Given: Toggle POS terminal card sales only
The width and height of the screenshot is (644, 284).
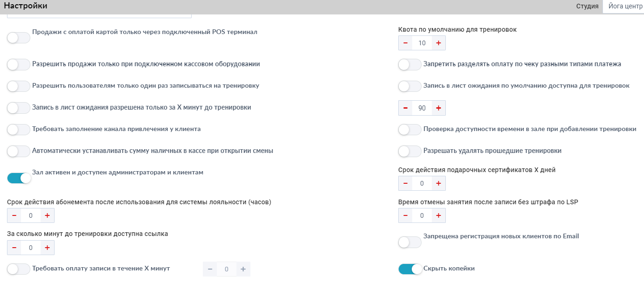Looking at the screenshot, I should click(x=19, y=38).
